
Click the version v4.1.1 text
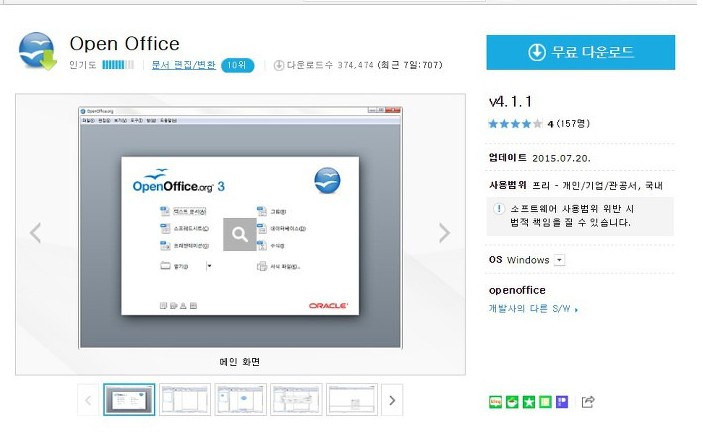pyautogui.click(x=510, y=102)
